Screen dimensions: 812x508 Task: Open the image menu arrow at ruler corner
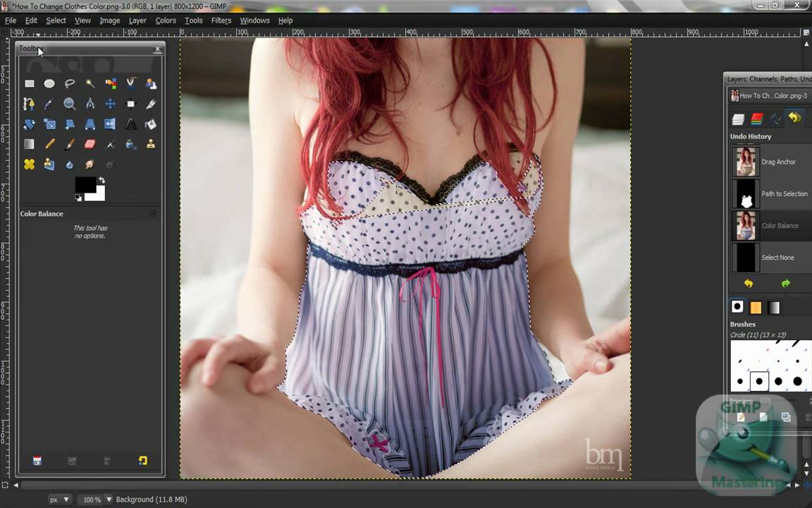5,32
